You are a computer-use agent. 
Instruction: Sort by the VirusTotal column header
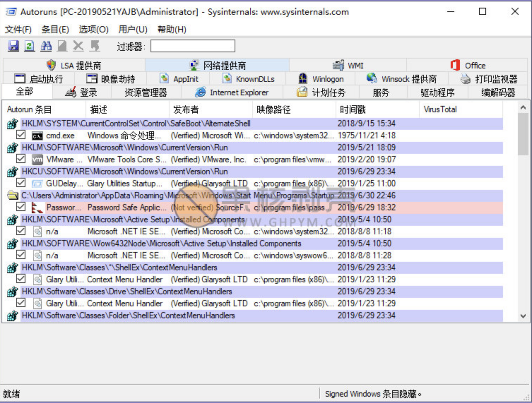point(461,110)
